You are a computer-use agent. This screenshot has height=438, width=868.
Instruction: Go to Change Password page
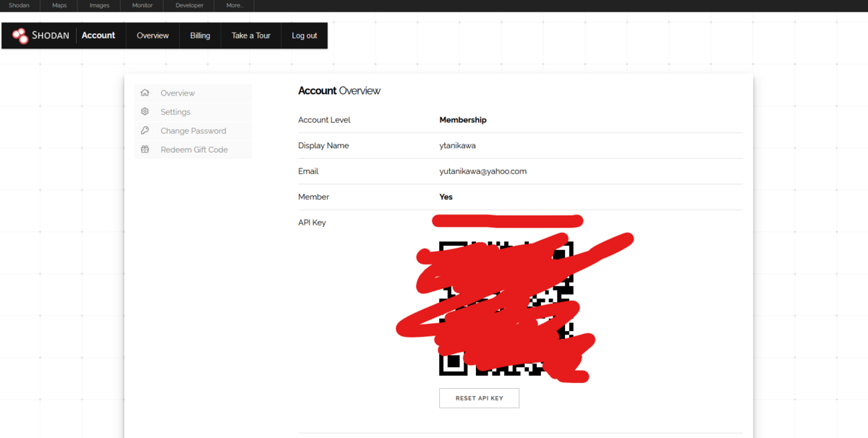[193, 131]
